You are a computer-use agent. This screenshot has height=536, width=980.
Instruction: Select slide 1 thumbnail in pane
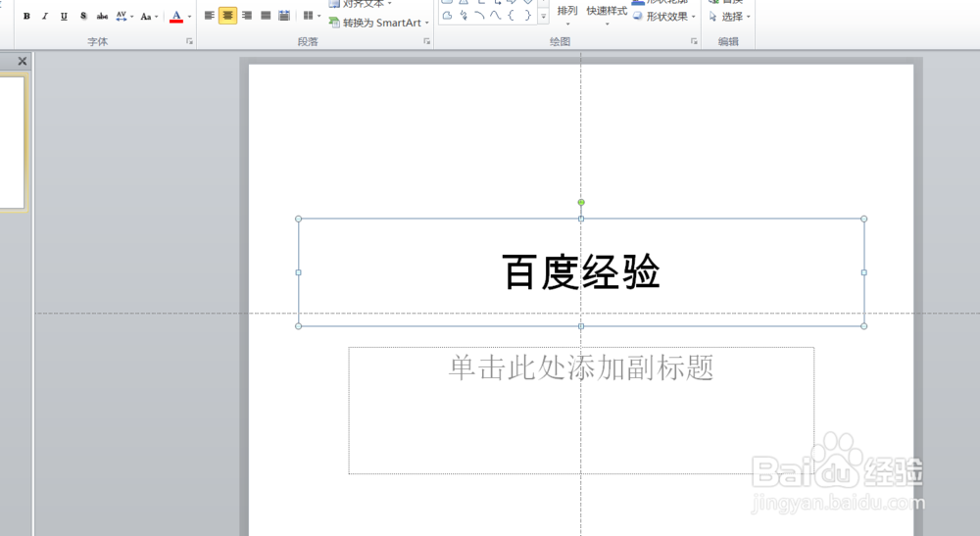click(12, 142)
